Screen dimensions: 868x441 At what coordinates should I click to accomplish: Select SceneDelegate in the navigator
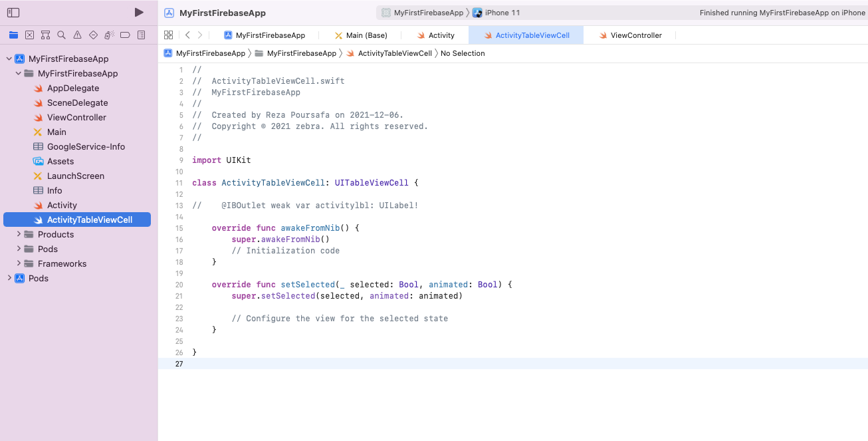pos(77,102)
